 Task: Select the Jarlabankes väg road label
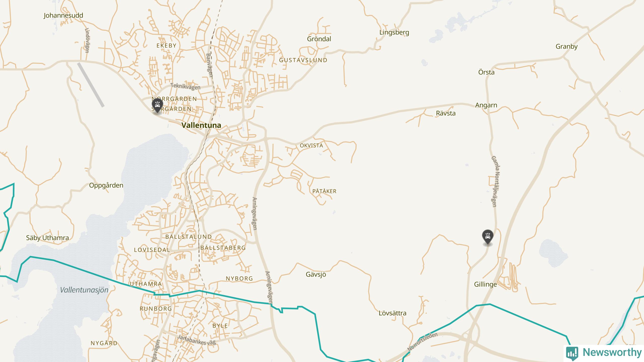click(x=196, y=340)
